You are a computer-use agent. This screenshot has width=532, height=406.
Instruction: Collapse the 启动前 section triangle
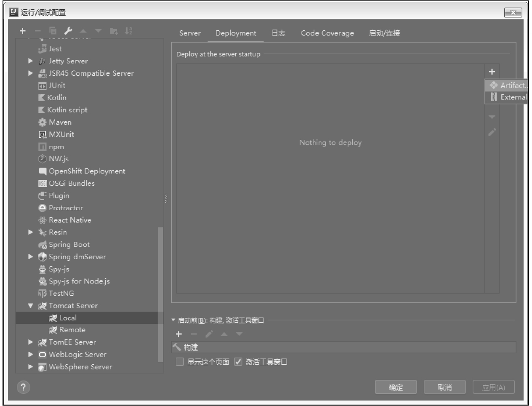pos(173,321)
